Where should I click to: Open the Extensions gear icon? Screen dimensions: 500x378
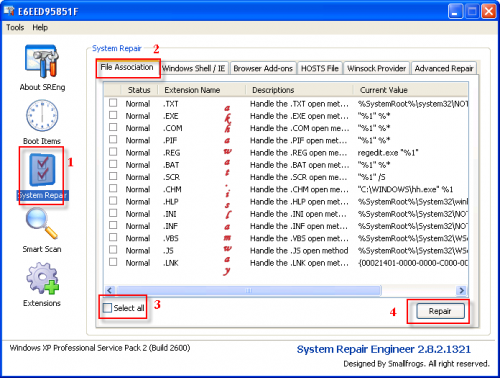pos(43,278)
